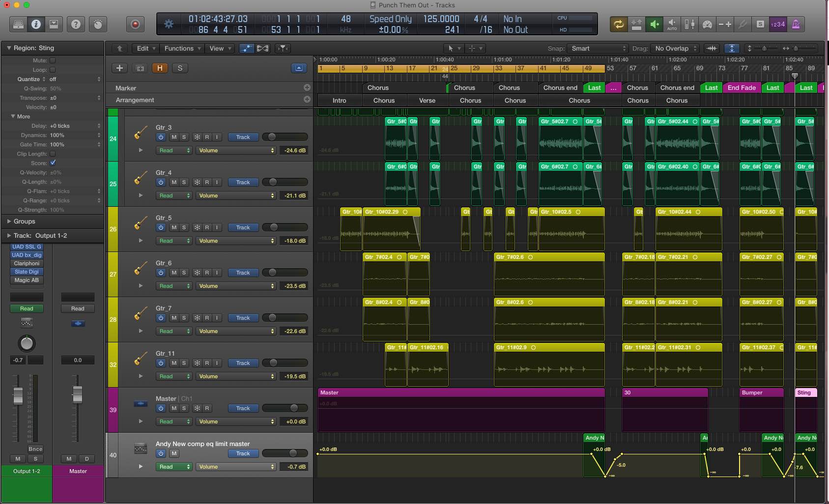Click the green Read button on Output channel strip
Screen dimensions: 829x504
point(27,308)
